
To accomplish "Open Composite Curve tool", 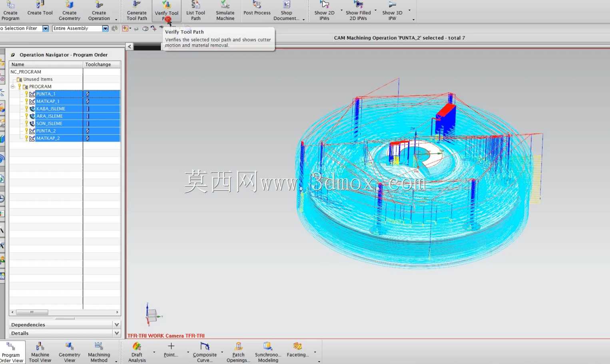I will 205,352.
